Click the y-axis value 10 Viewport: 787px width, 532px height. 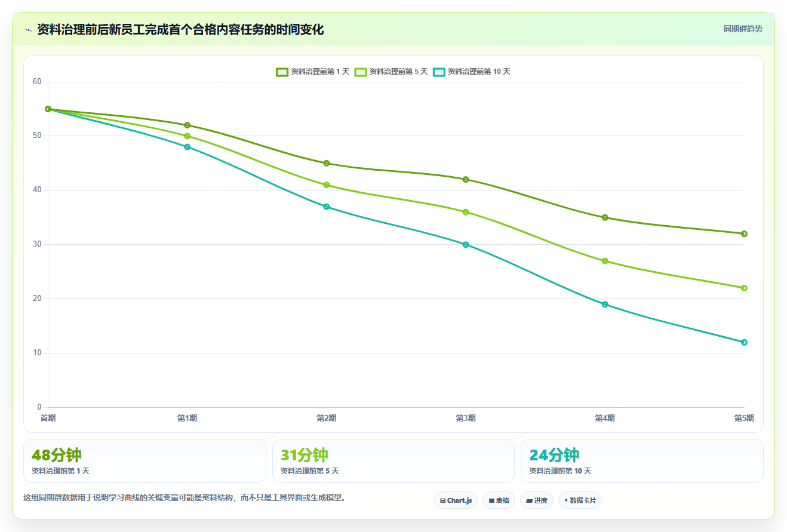coord(37,353)
